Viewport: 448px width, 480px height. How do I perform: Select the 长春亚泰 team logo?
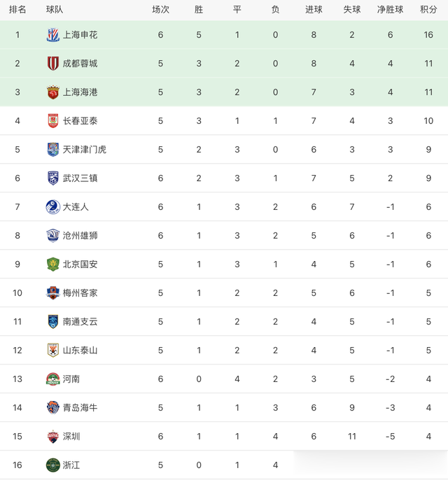[x=53, y=121]
